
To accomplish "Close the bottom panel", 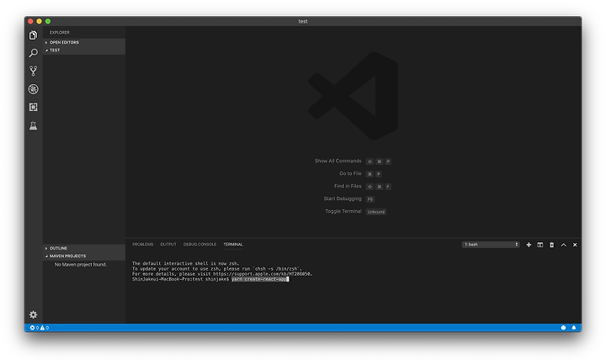I will (x=575, y=245).
